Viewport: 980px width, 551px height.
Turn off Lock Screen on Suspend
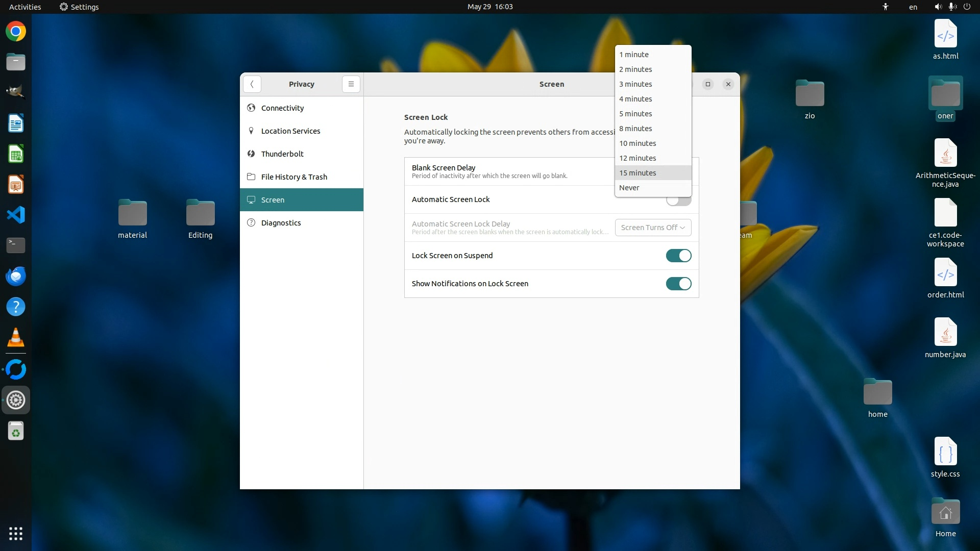pyautogui.click(x=678, y=256)
